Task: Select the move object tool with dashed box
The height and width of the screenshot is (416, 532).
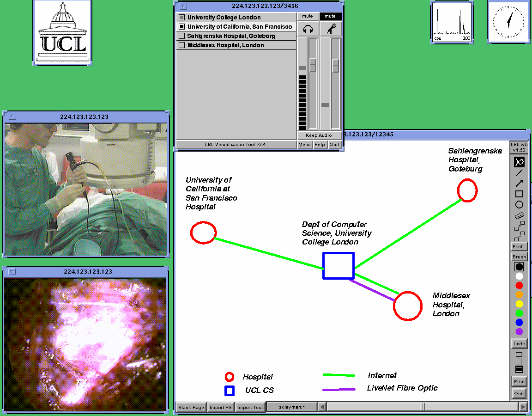Action: pyautogui.click(x=519, y=226)
